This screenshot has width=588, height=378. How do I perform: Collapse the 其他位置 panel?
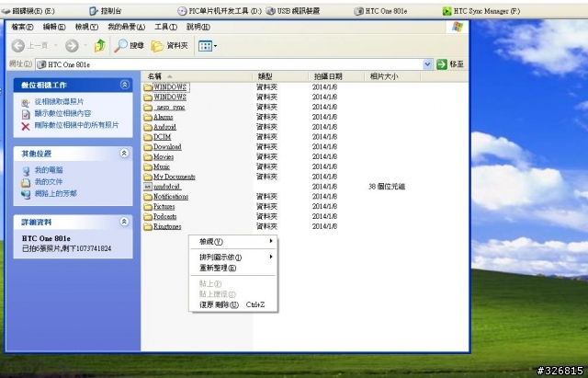click(125, 154)
